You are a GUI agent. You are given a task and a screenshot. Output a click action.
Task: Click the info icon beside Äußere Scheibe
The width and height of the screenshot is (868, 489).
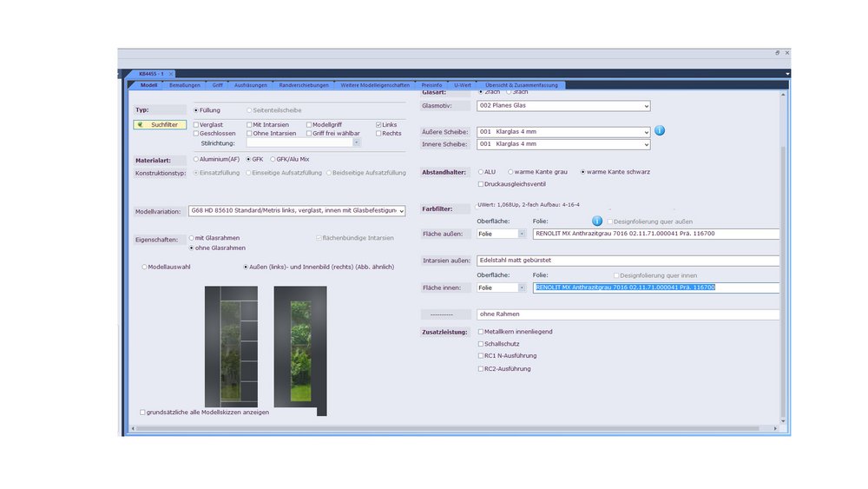(660, 130)
